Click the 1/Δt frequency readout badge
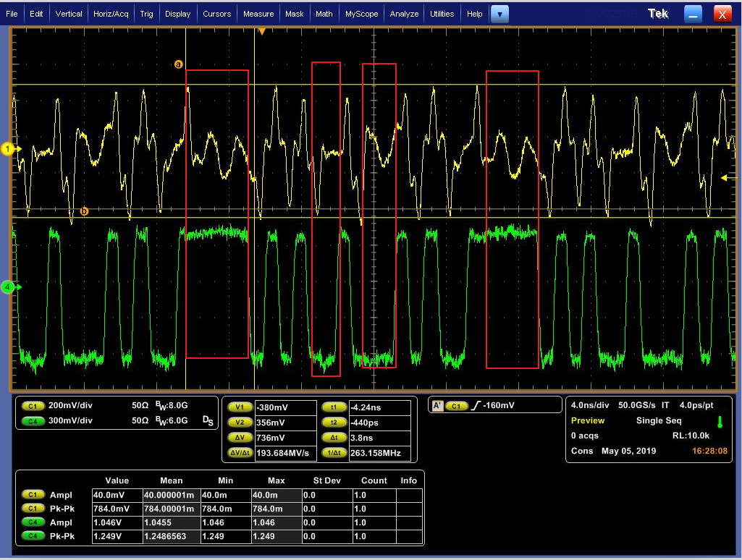 333,454
